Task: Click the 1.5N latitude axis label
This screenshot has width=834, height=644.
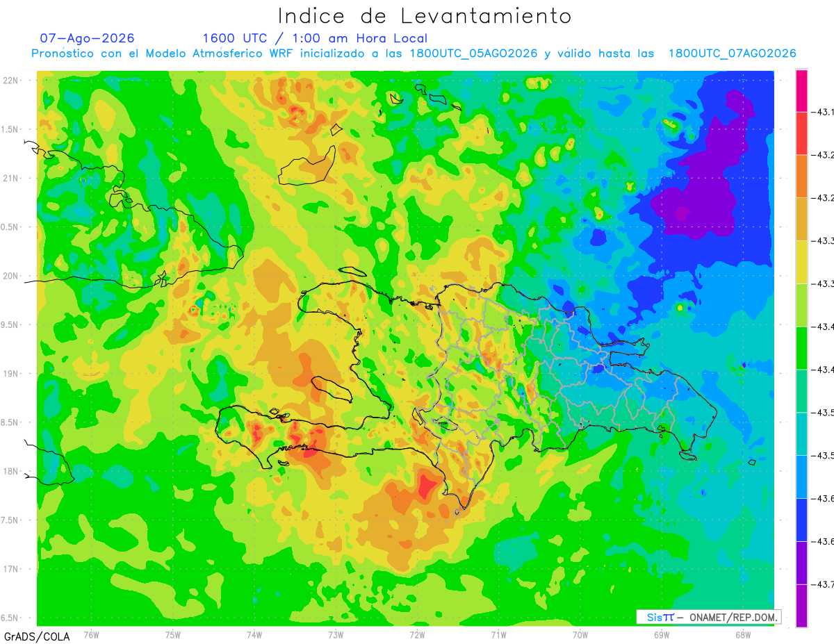Action: pos(10,129)
